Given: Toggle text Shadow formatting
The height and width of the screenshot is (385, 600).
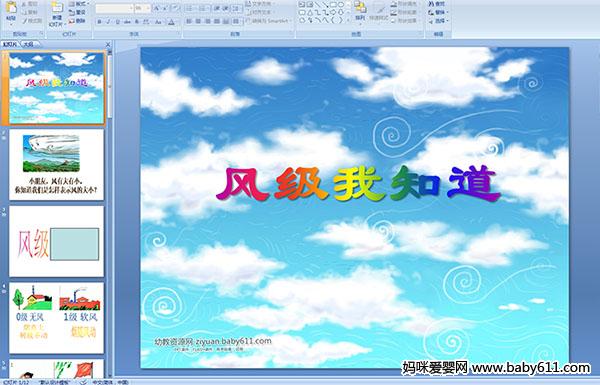Looking at the screenshot, I should tap(137, 22).
